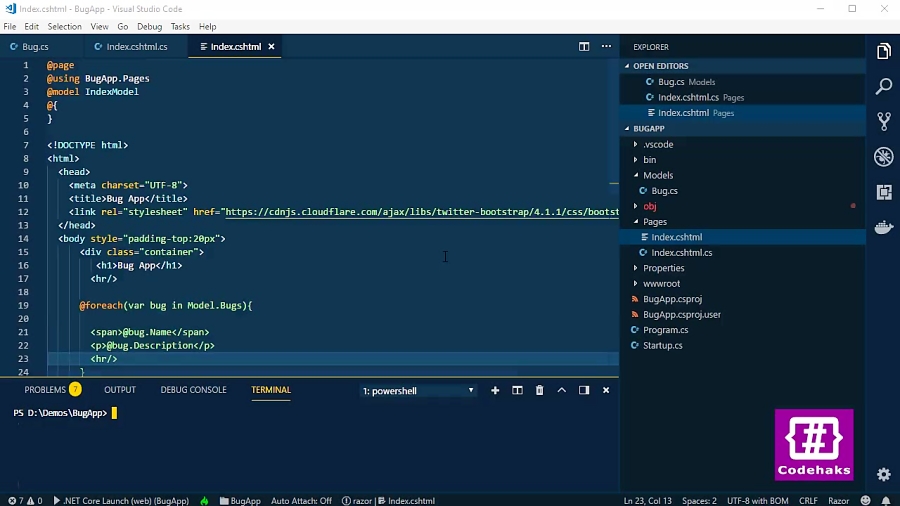Open BugApp.csproj.user file
900x506 pixels.
pos(743,314)
